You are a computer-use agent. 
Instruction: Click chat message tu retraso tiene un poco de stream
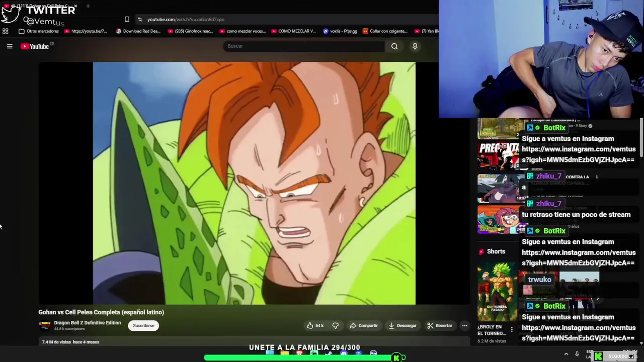click(576, 215)
